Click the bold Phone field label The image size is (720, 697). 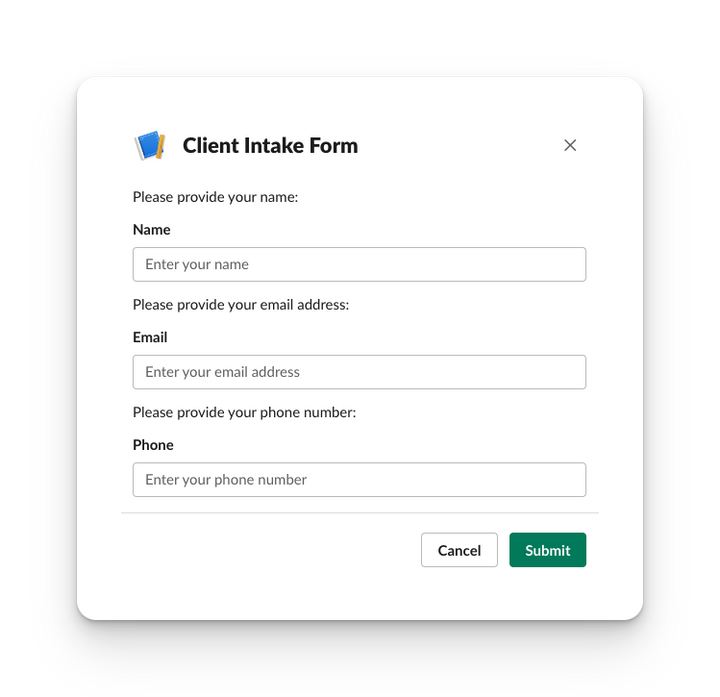tap(153, 445)
